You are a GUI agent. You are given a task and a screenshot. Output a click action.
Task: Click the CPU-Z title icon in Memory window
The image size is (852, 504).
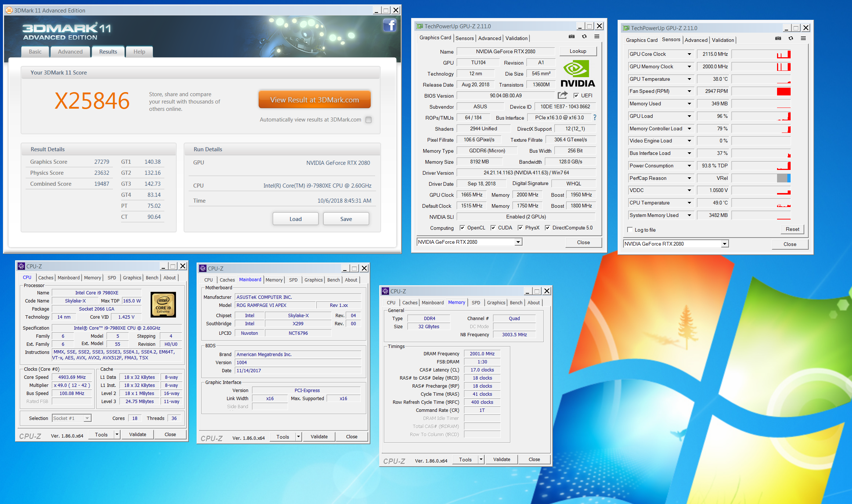click(x=385, y=291)
